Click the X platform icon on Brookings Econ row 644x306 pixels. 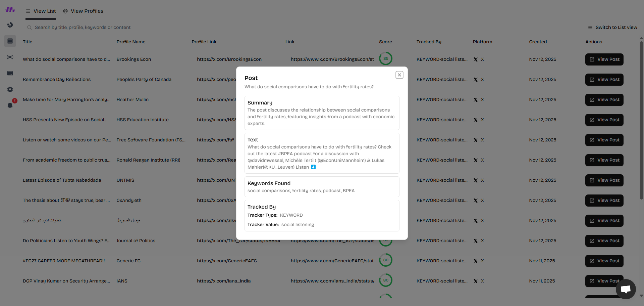click(476, 59)
